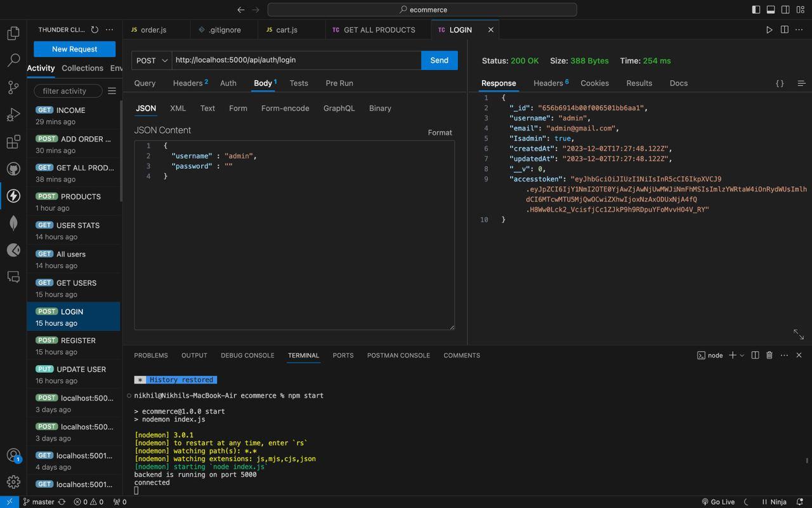Toggle the bottom panel layout icon
This screenshot has width=812, height=508.
click(x=771, y=10)
